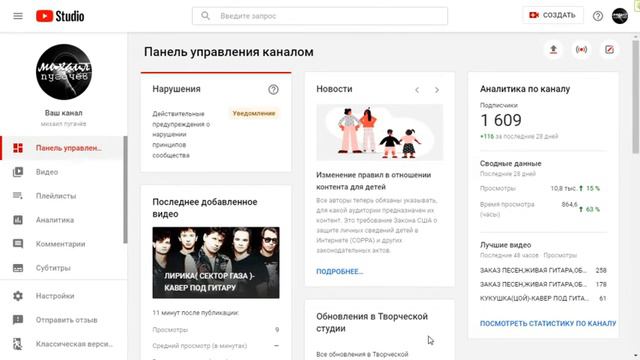Click the subtitles icon in sidebar
Viewport: 640px width, 360px height.
point(18,268)
